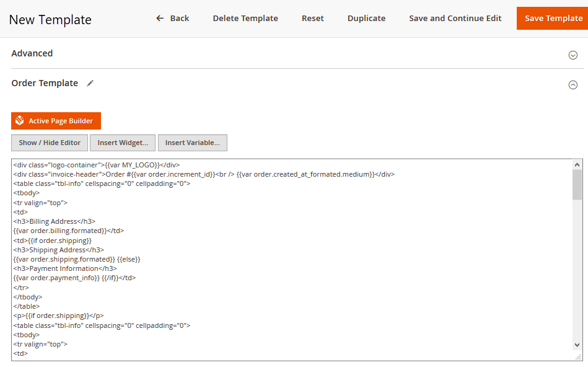Click the editor scrollbar up arrow
Screen dimensions: 588x367
577,164
